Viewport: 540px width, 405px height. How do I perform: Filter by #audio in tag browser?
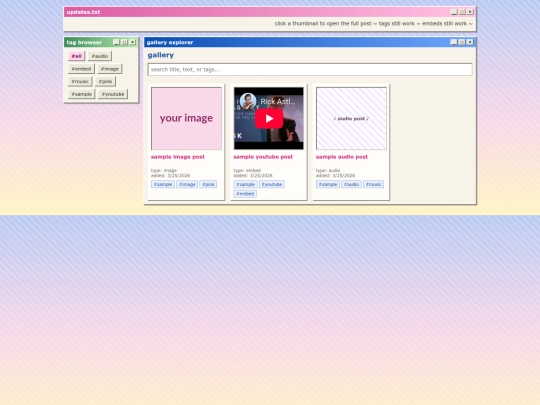coord(100,56)
